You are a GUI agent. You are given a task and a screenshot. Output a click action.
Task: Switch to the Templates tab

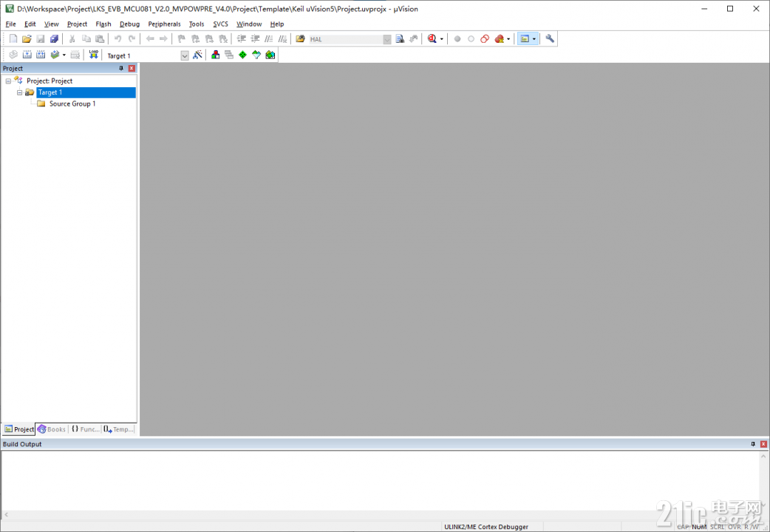coord(118,429)
